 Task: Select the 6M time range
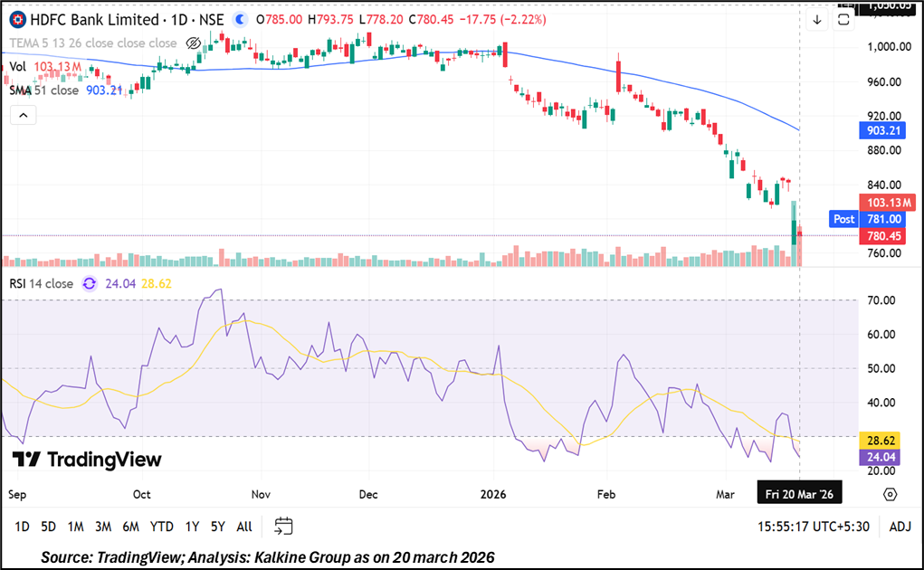coord(130,527)
